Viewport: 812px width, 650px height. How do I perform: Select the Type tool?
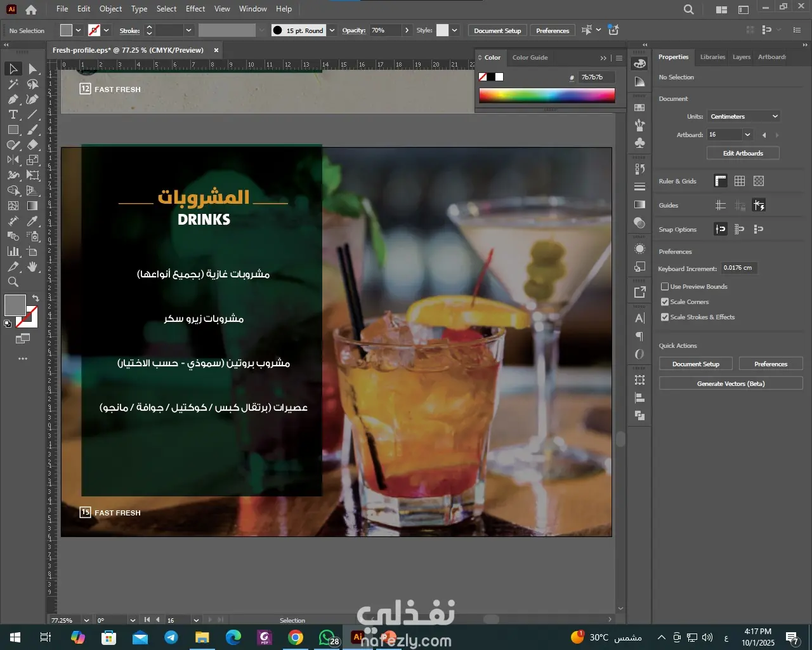[13, 115]
